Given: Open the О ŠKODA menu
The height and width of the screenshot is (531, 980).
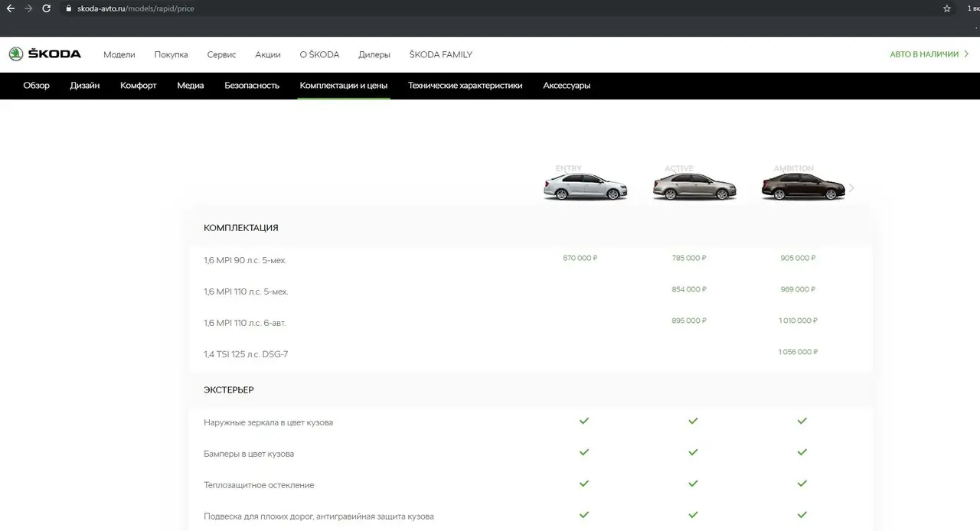Looking at the screenshot, I should coord(319,55).
